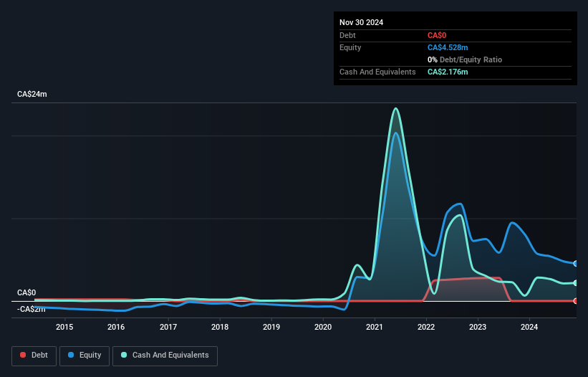Toggle the Debt series legend button
The height and width of the screenshot is (377, 588).
point(34,355)
